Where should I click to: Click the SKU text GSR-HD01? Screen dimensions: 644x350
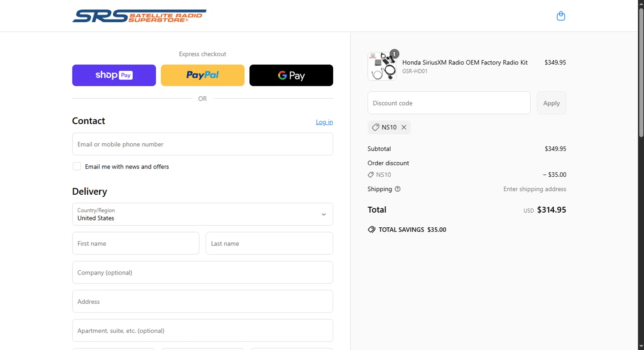coord(415,71)
